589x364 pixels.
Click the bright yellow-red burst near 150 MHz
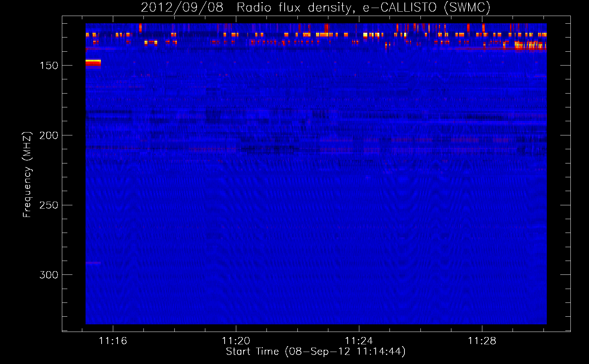93,64
